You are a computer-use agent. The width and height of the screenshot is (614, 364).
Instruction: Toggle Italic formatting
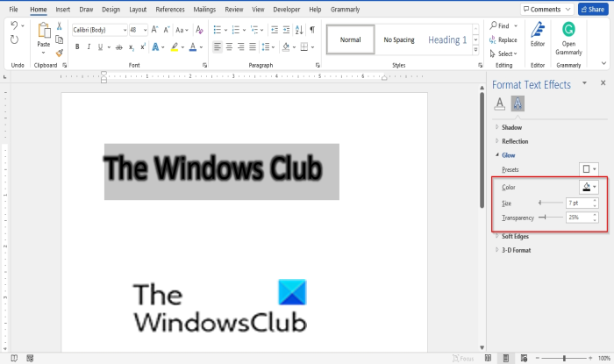pos(89,47)
